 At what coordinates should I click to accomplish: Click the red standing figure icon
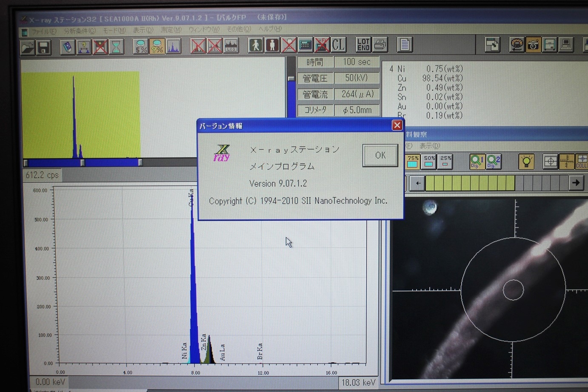[272, 45]
